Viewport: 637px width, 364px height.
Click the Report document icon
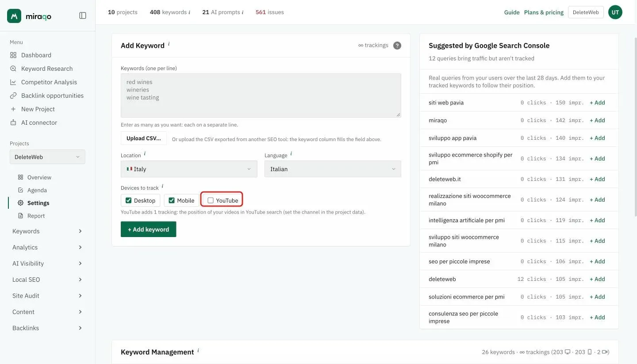pos(20,216)
